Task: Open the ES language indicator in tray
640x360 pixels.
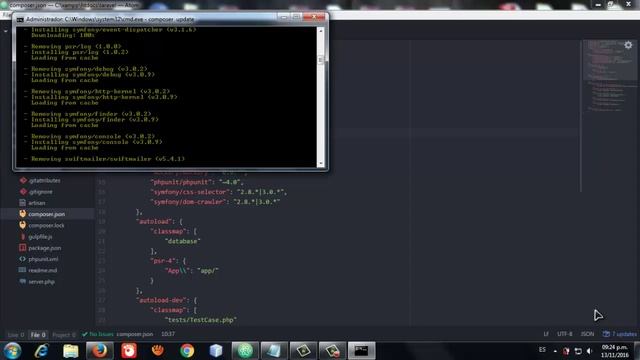Action: [542, 350]
